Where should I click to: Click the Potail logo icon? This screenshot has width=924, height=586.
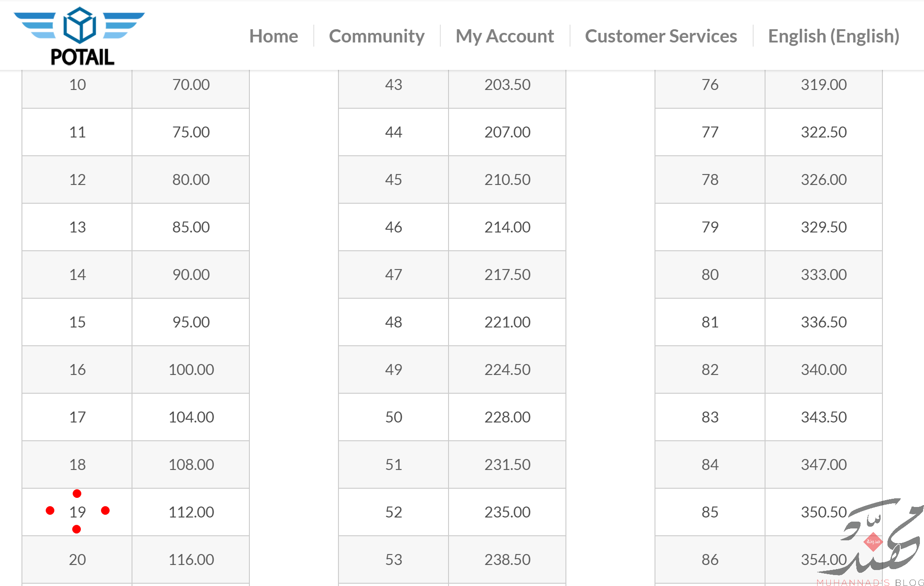point(79,36)
